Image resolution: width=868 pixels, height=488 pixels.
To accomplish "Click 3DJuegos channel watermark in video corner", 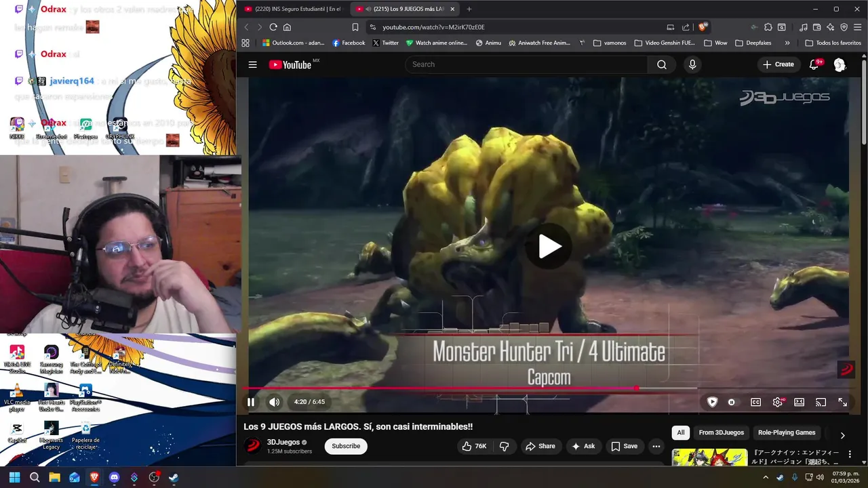I will (x=846, y=369).
